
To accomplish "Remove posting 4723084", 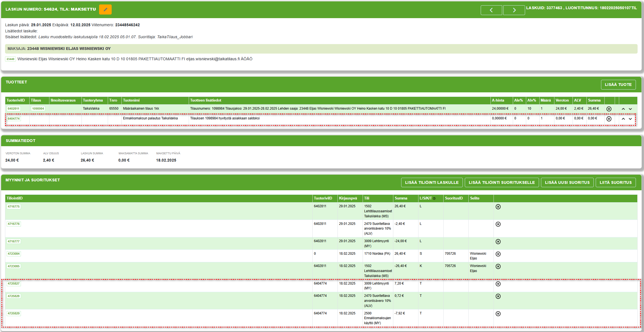I will pos(498,254).
